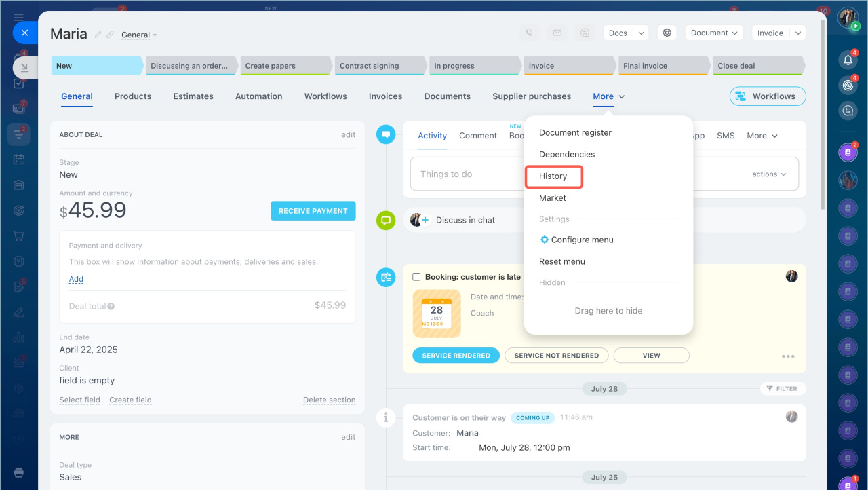Choose Configure menu in dropdown

click(x=581, y=240)
